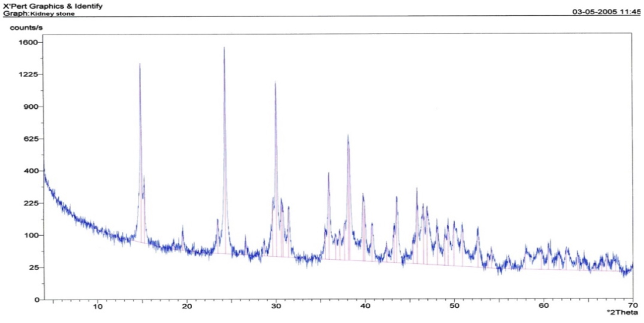Click the peak top near 30 degrees
The image size is (644, 323).
coord(275,83)
